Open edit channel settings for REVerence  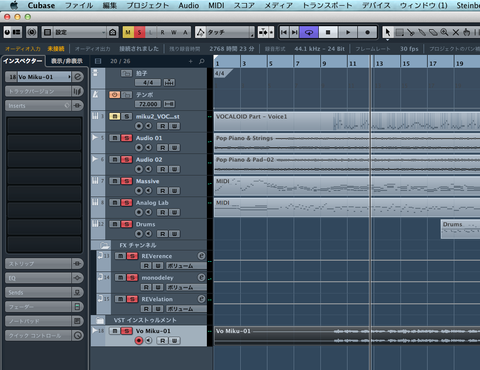[x=201, y=256]
